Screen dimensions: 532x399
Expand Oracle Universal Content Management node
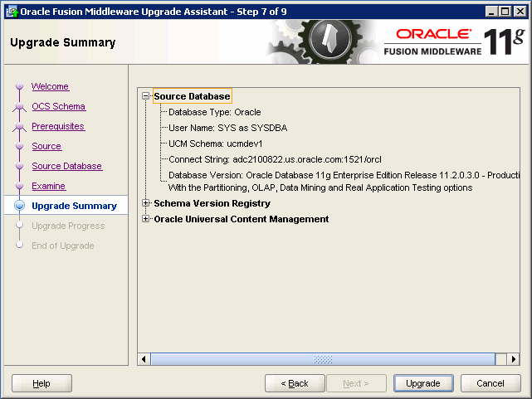point(145,219)
